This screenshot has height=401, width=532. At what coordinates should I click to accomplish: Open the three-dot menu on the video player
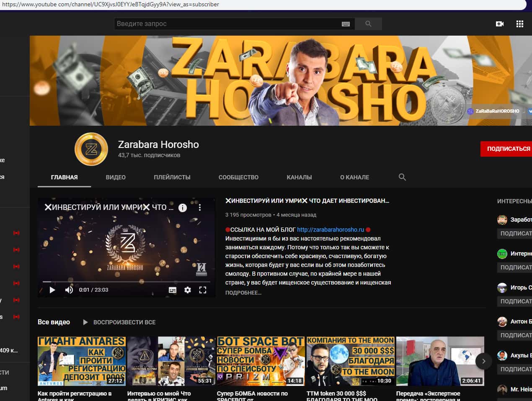click(200, 207)
